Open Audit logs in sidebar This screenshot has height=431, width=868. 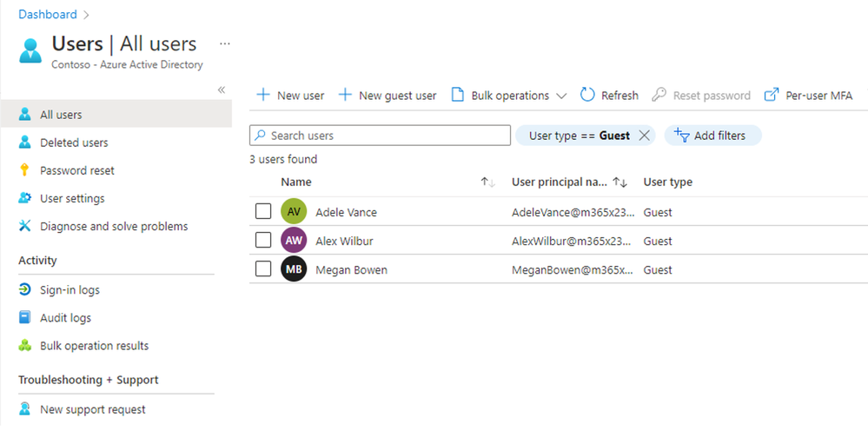[65, 317]
